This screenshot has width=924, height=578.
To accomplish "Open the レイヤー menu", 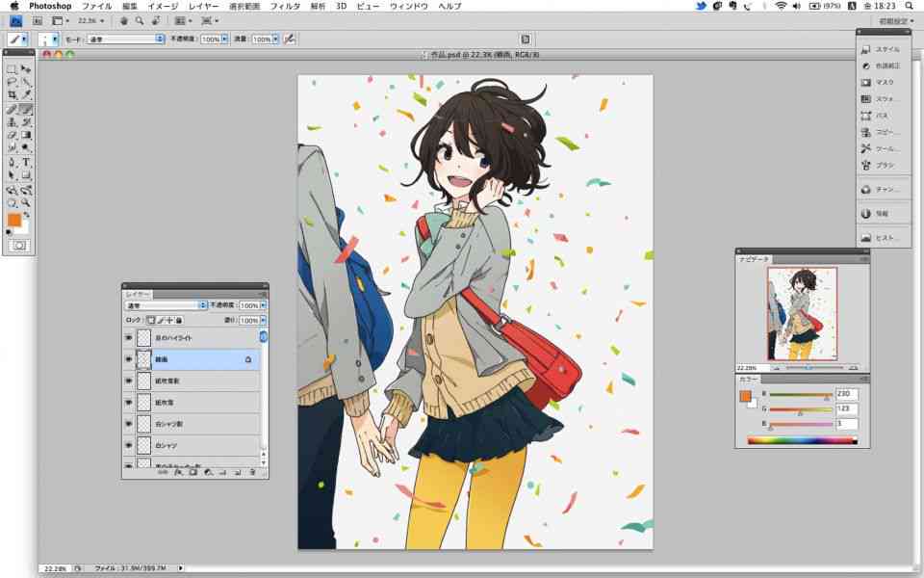I will (203, 6).
